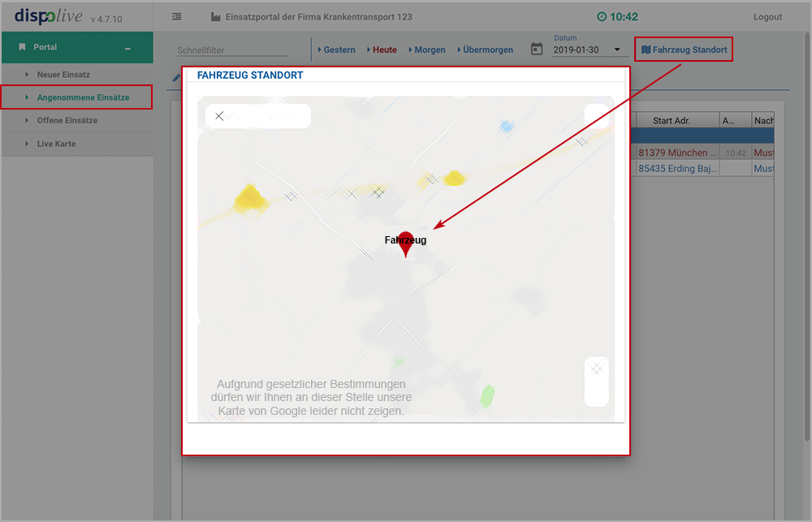Screen dimensions: 812x522
Task: Click the calendar icon beside Datum
Action: point(537,50)
